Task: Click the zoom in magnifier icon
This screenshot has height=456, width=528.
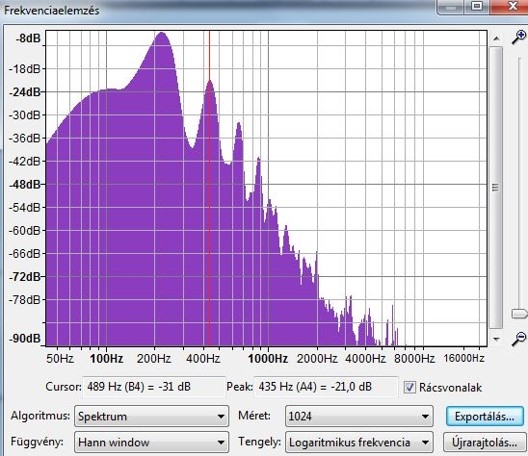Action: pos(519,37)
